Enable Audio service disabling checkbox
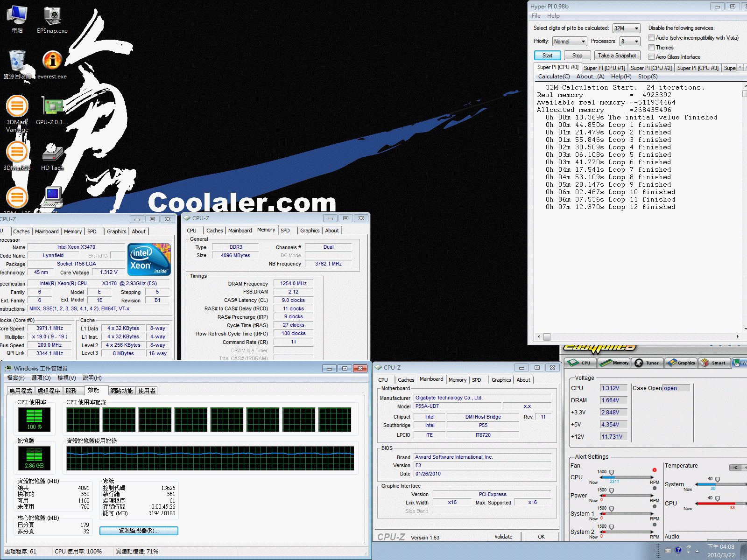This screenshot has height=560, width=747. (x=651, y=38)
